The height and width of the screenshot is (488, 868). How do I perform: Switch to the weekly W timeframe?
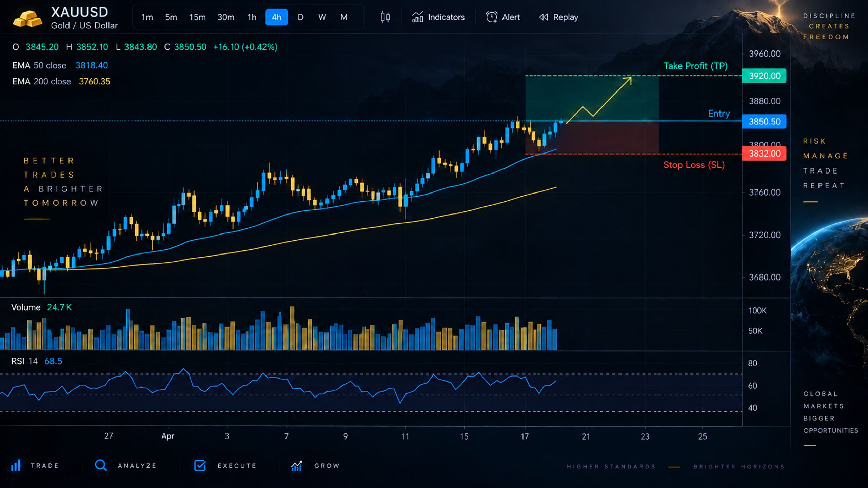[x=322, y=17]
